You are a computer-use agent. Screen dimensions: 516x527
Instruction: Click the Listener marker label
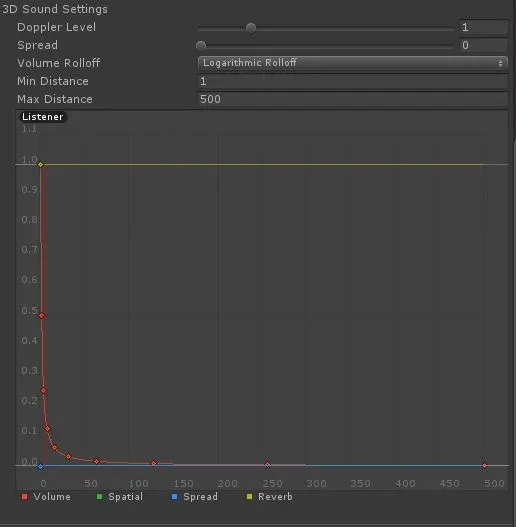point(43,117)
